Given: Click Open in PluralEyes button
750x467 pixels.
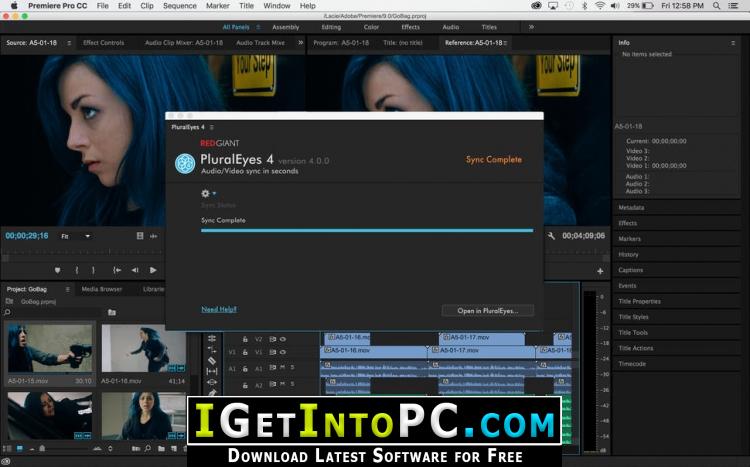Looking at the screenshot, I should point(487,311).
